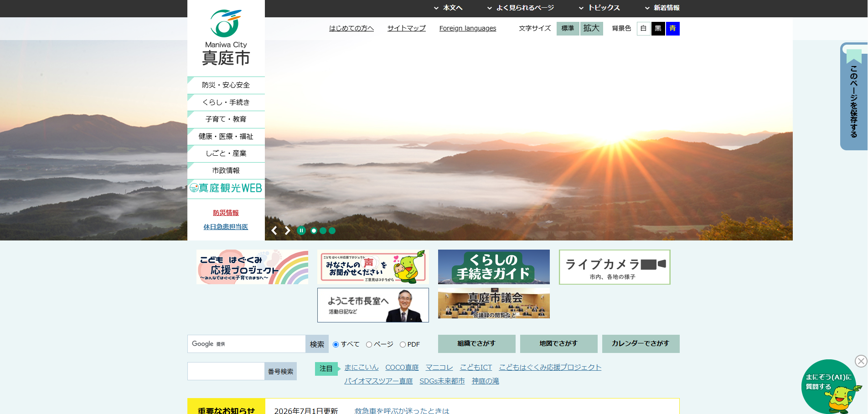This screenshot has height=414, width=868.
Task: Open the 休日急患担当医 link
Action: point(226,227)
